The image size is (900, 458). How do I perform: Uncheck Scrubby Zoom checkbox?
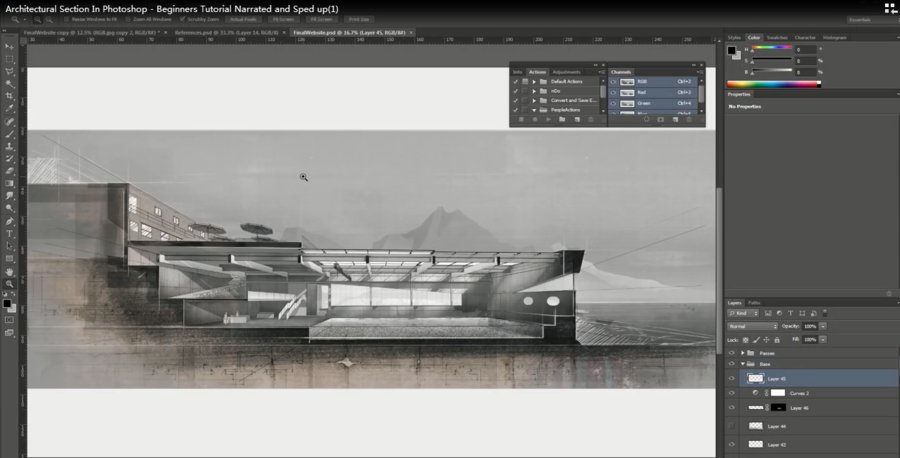[x=183, y=20]
